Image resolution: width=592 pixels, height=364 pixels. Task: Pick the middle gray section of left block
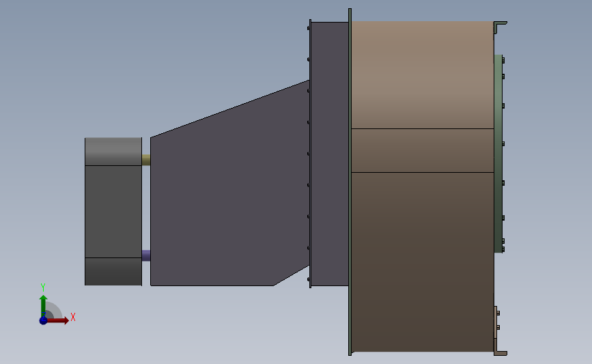tap(113, 212)
